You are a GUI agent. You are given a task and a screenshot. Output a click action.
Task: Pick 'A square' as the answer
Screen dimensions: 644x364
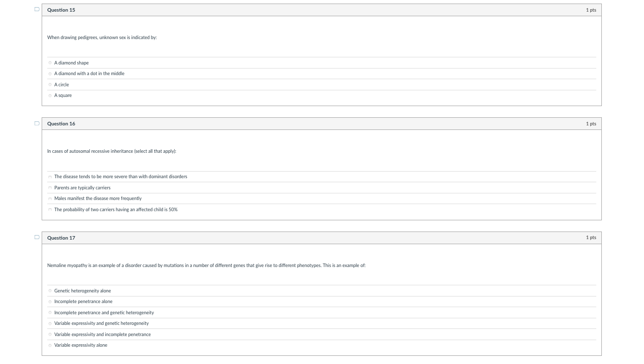pos(50,95)
